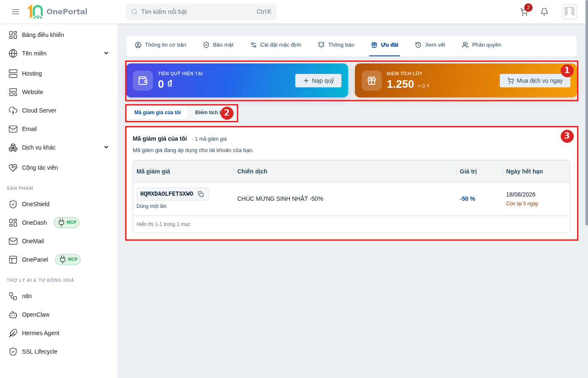This screenshot has width=588, height=378.
Task: Click the OneDash grid icon
Action: pyautogui.click(x=13, y=223)
